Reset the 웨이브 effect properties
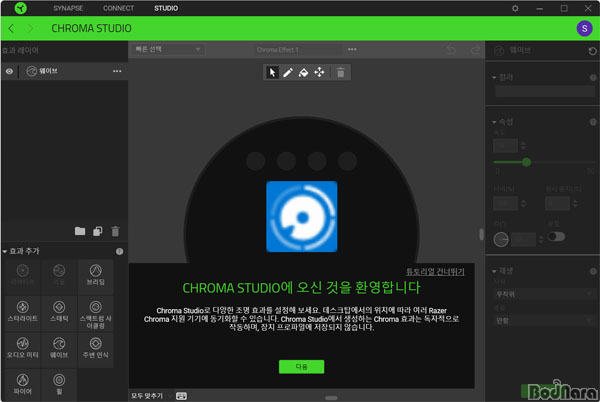 click(x=592, y=51)
